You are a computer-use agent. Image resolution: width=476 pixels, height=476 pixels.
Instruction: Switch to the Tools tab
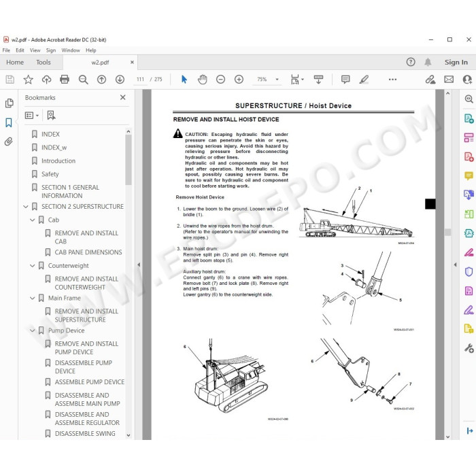pos(43,63)
